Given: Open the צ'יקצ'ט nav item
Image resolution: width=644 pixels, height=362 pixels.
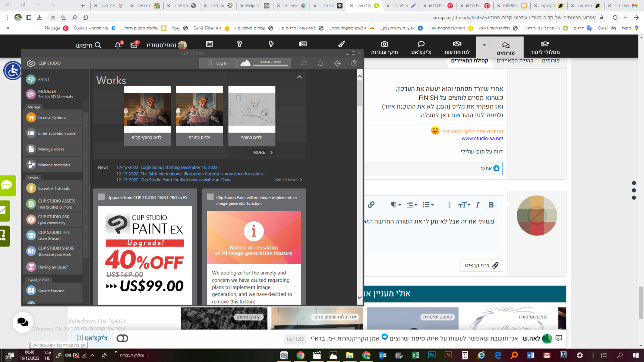Looking at the screenshot, I should (421, 48).
